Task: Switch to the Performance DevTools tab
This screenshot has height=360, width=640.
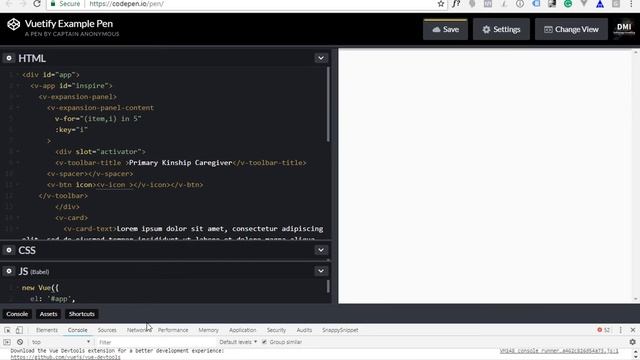Action: [173, 330]
